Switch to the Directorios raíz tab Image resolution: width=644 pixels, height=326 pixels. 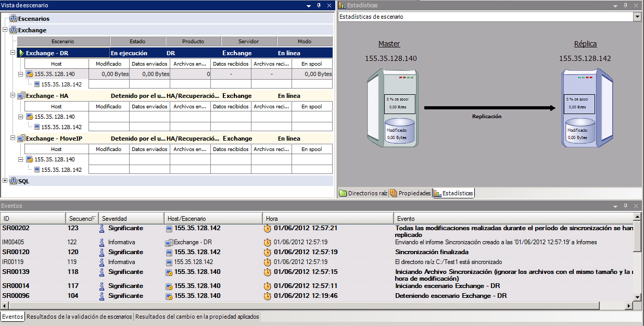pyautogui.click(x=363, y=193)
